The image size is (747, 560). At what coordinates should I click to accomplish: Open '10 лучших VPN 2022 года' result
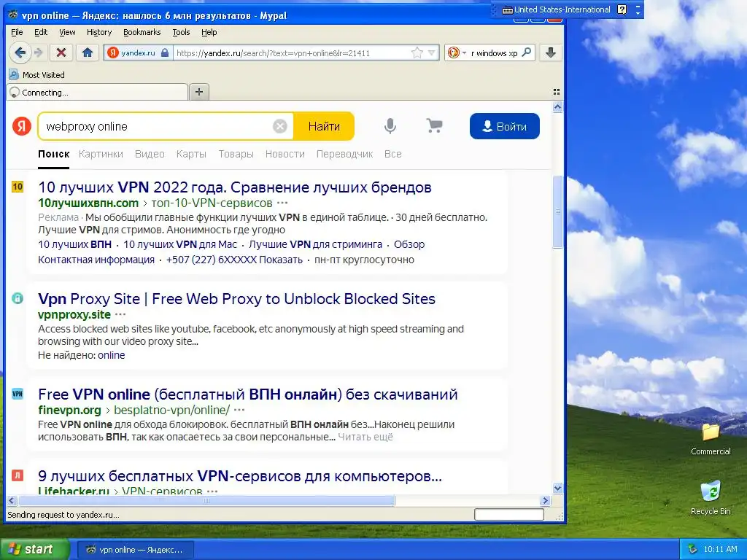pos(235,187)
